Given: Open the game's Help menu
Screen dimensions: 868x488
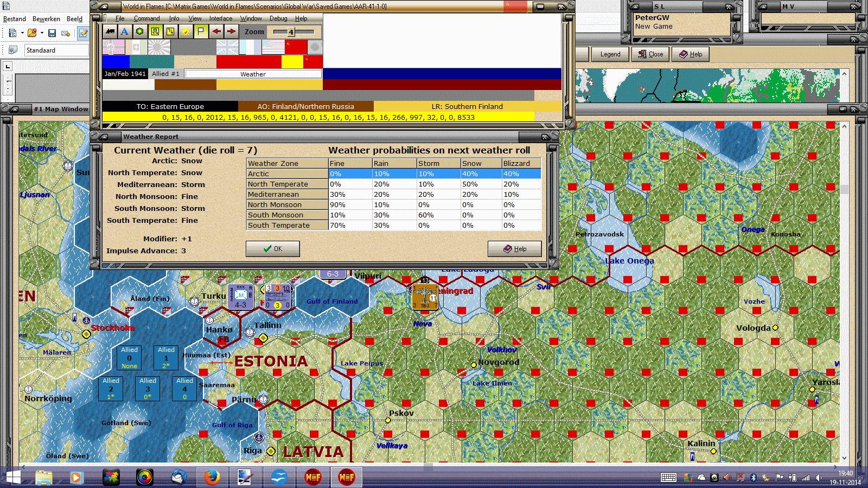Looking at the screenshot, I should [301, 18].
